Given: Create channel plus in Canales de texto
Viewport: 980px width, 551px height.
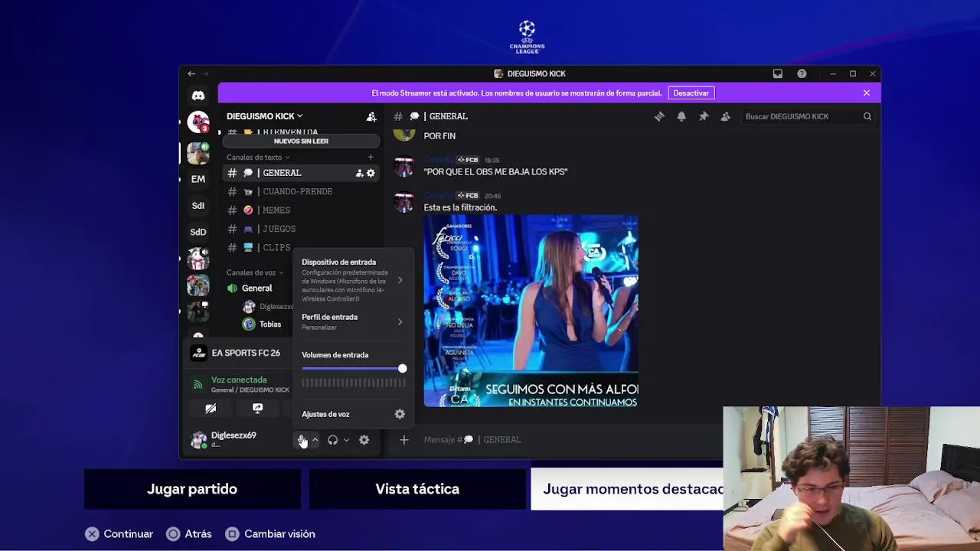Looking at the screenshot, I should [371, 157].
